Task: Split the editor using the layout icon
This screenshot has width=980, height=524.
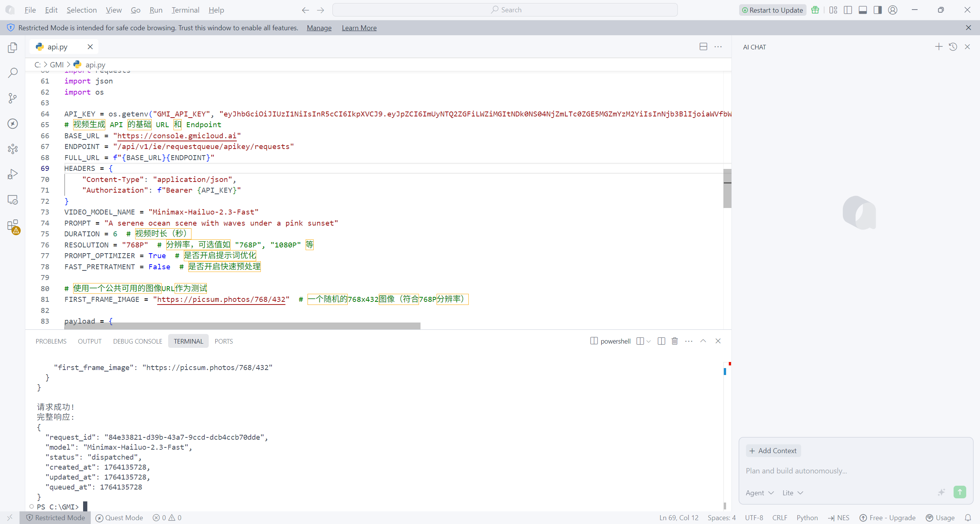Action: coord(703,47)
